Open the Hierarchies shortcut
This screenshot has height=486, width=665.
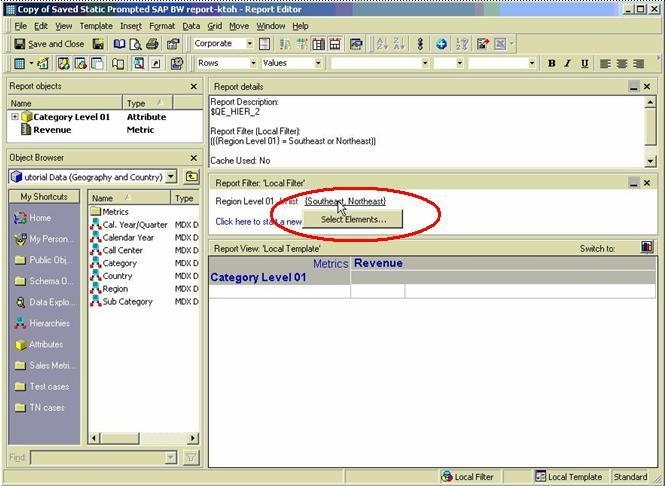pyautogui.click(x=48, y=324)
